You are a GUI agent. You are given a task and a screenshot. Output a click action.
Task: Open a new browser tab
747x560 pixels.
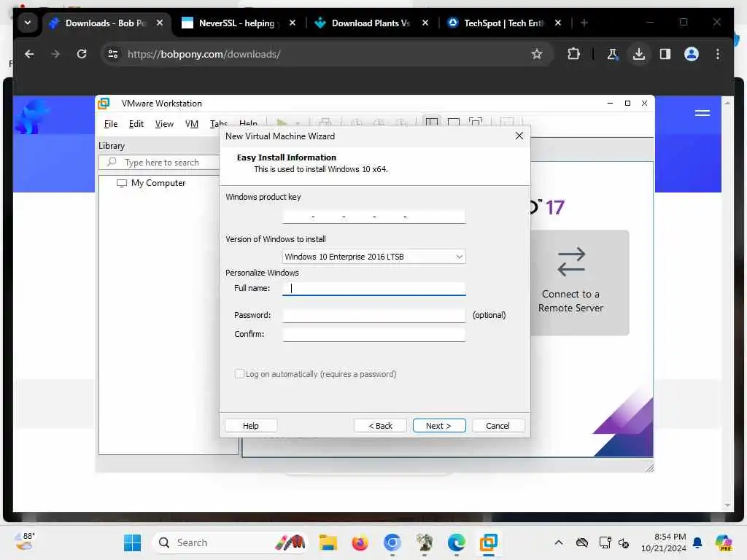tap(584, 23)
